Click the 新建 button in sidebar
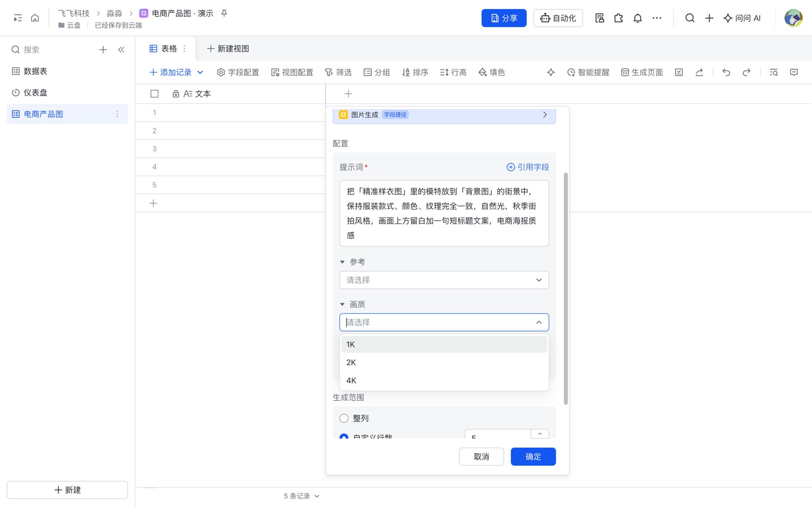The image size is (812, 508). tap(67, 490)
